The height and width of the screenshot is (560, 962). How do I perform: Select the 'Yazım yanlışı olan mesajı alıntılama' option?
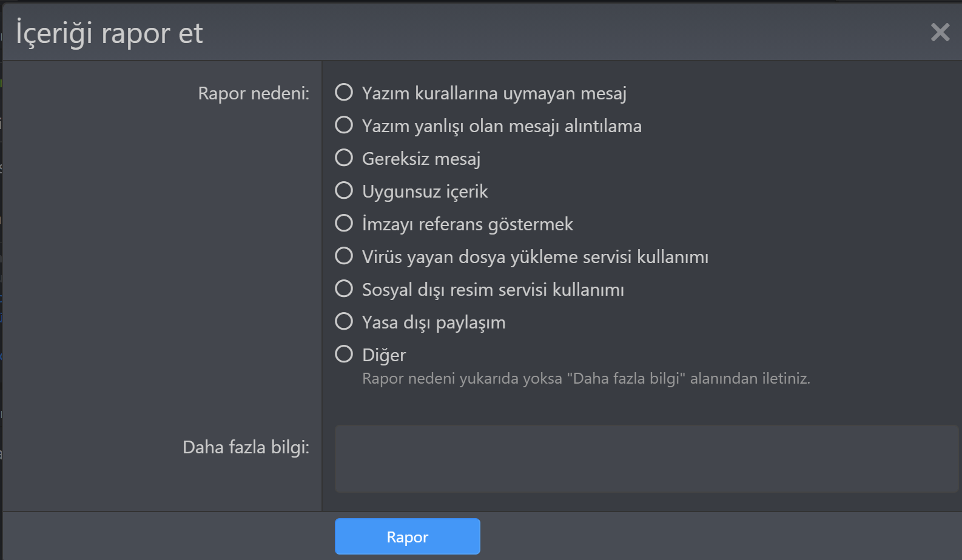tap(344, 124)
